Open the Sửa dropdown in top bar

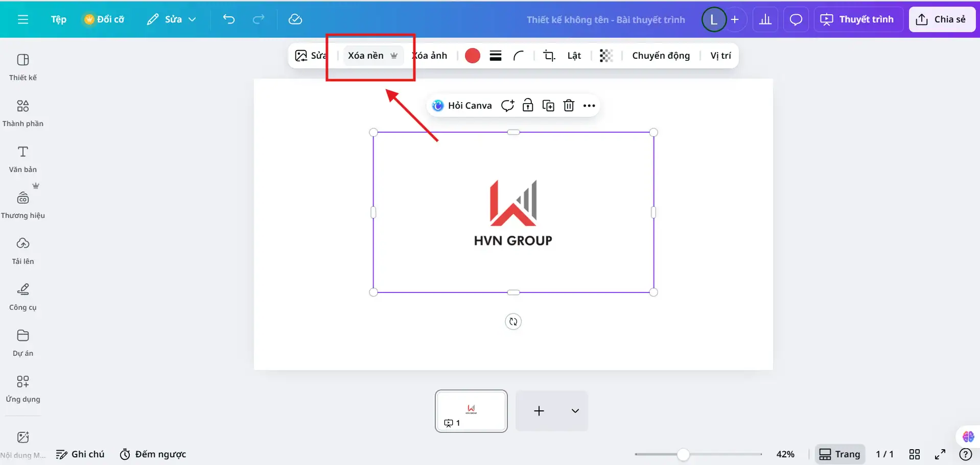pos(171,19)
